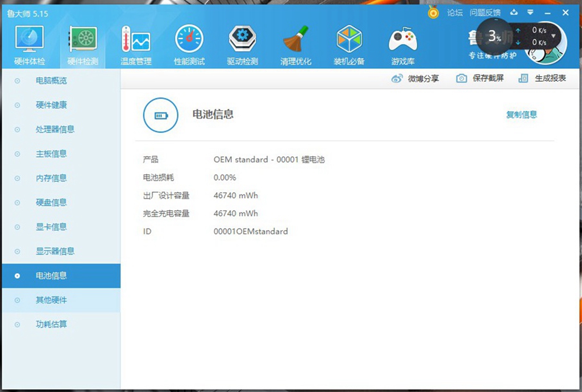
Task: Click the battery icon beside 电池信息 heading
Action: (161, 115)
